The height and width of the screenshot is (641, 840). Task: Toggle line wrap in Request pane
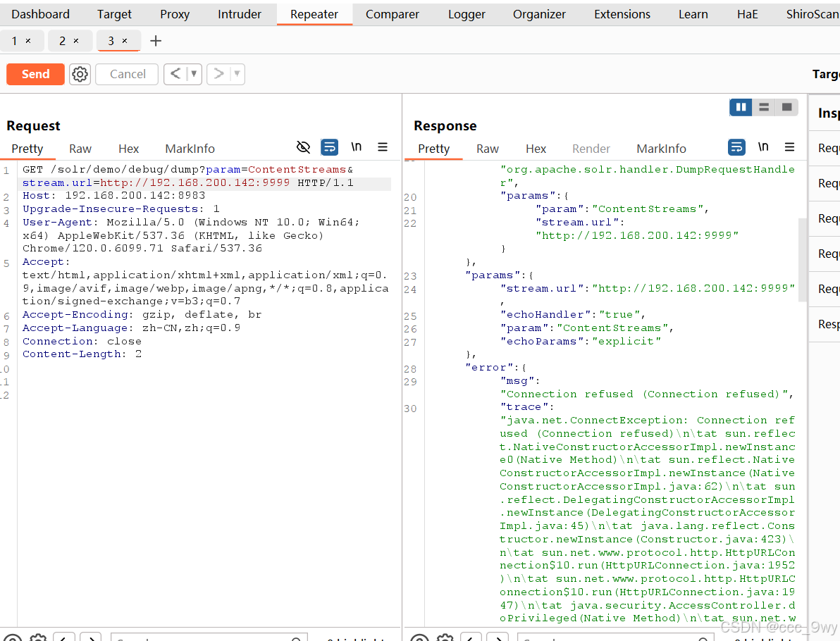pos(330,147)
